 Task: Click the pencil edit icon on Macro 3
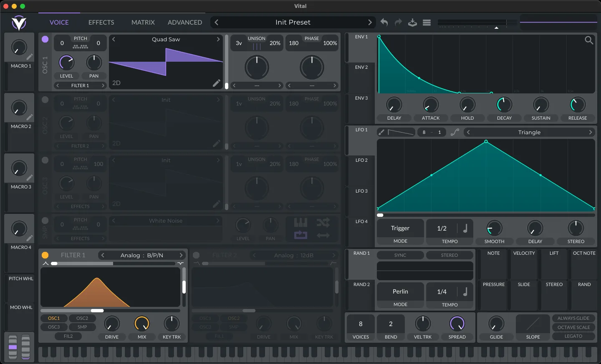[x=30, y=178]
